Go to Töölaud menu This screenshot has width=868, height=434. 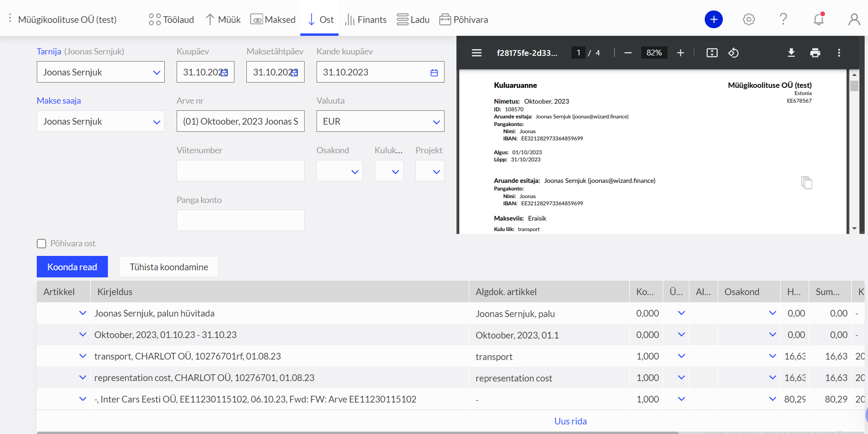171,20
